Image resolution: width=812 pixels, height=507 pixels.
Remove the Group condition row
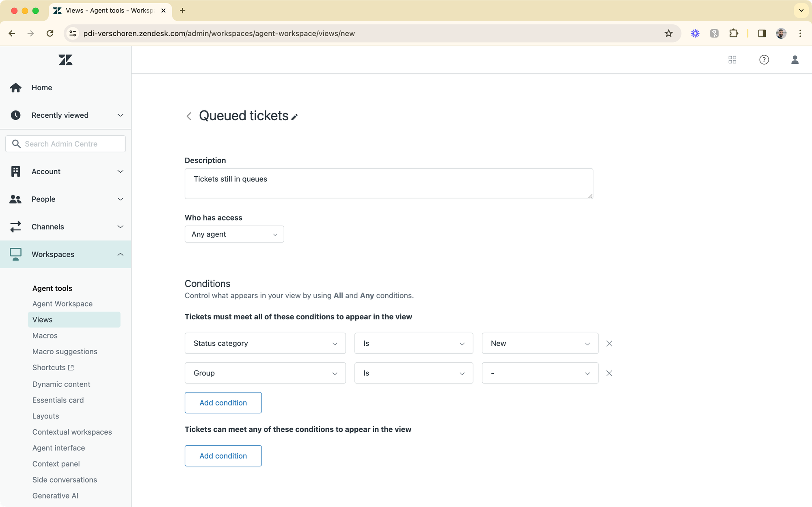pyautogui.click(x=609, y=373)
